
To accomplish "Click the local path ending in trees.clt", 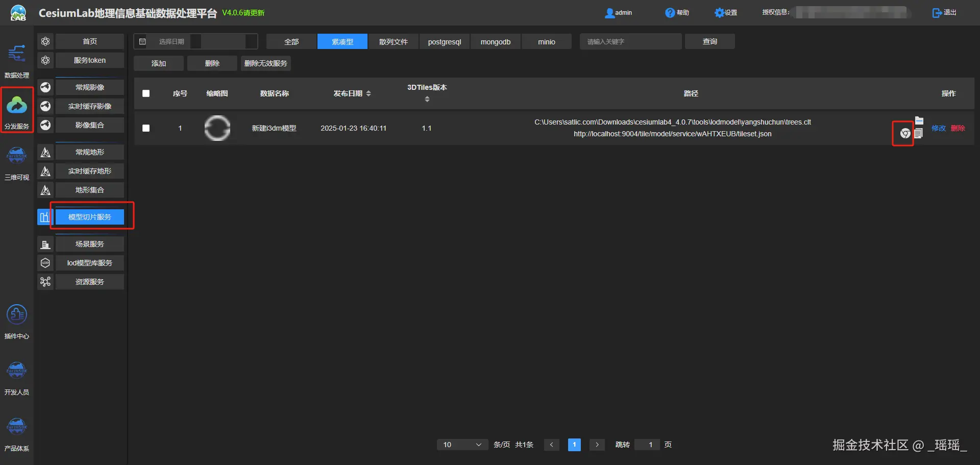I will pyautogui.click(x=673, y=122).
